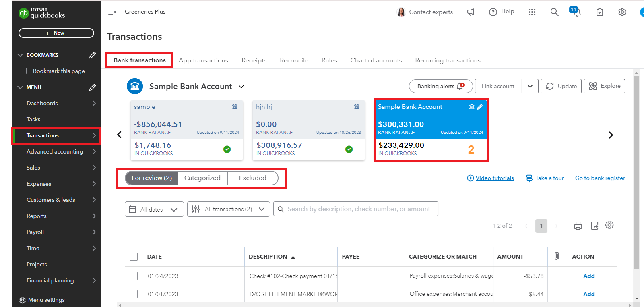
Task: Collapse the BOOKMARKS section
Action: click(x=20, y=55)
